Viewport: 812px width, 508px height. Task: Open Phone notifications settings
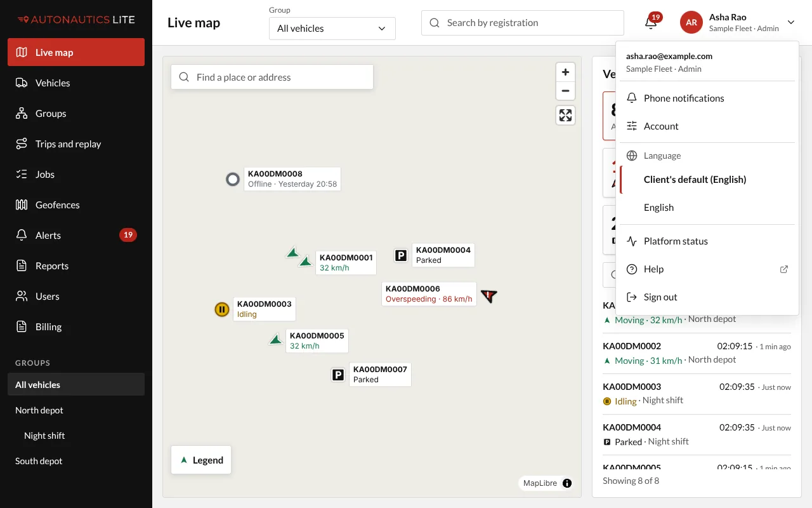tap(707, 98)
